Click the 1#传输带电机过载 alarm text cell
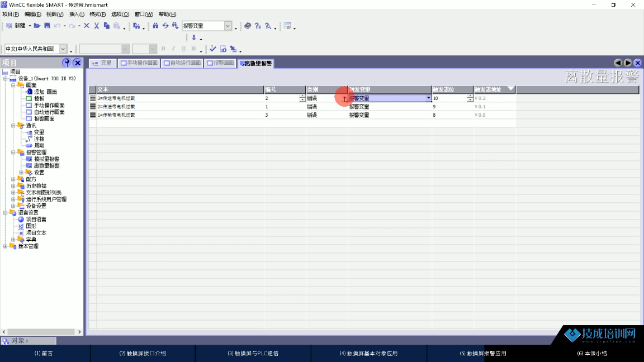Image resolution: width=644 pixels, height=362 pixels. [x=181, y=115]
